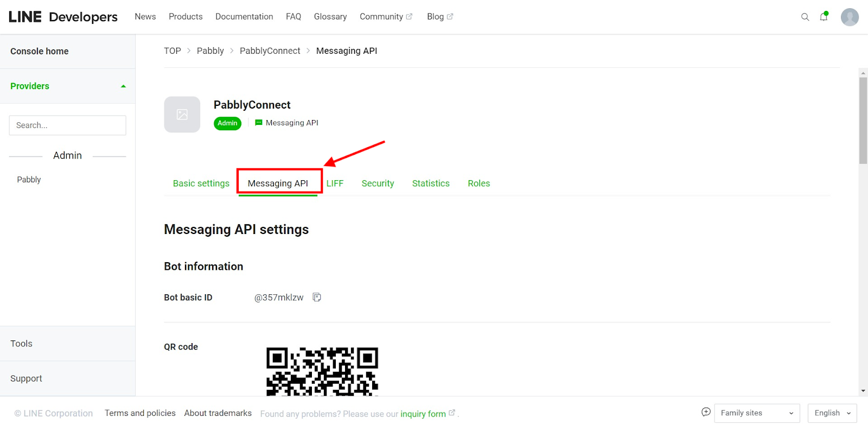The height and width of the screenshot is (430, 868).
Task: Open the FAQ page
Action: [293, 17]
